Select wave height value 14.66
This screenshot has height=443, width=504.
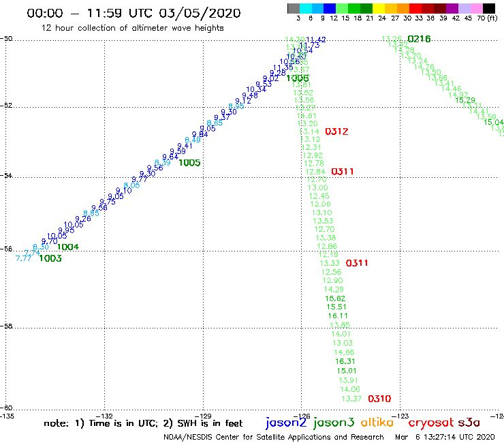tap(344, 352)
